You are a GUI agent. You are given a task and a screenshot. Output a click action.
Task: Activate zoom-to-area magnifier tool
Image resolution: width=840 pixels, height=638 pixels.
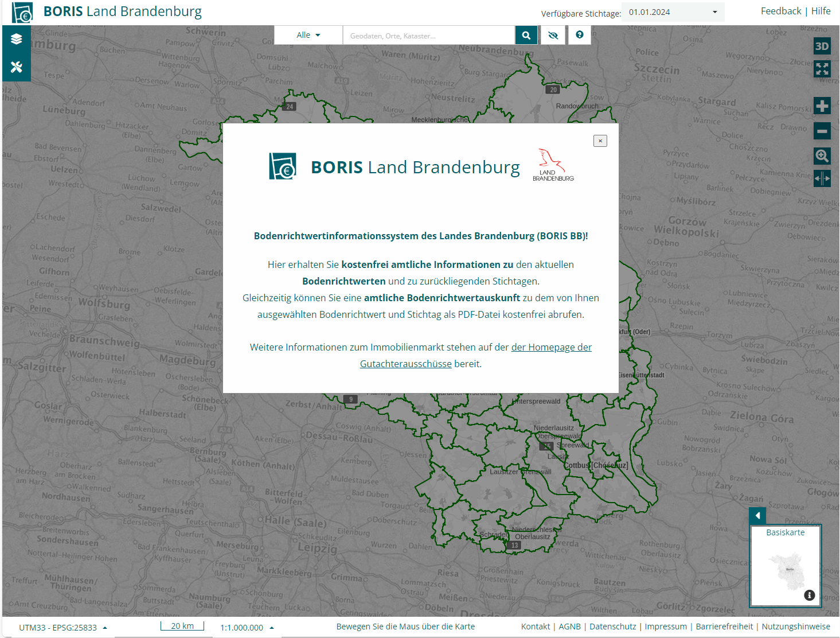[x=822, y=155]
